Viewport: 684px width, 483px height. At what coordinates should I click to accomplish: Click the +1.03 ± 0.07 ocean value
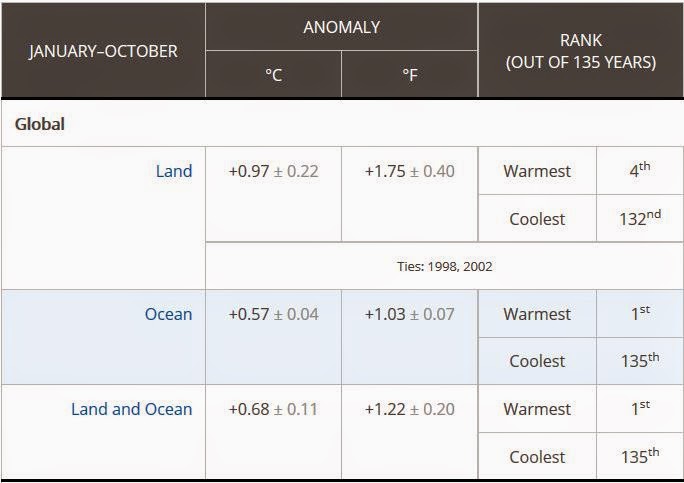[x=409, y=314]
